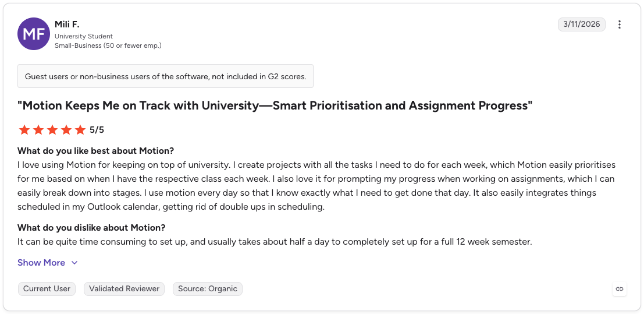The image size is (644, 314).
Task: Select the first rating star
Action: tap(24, 130)
